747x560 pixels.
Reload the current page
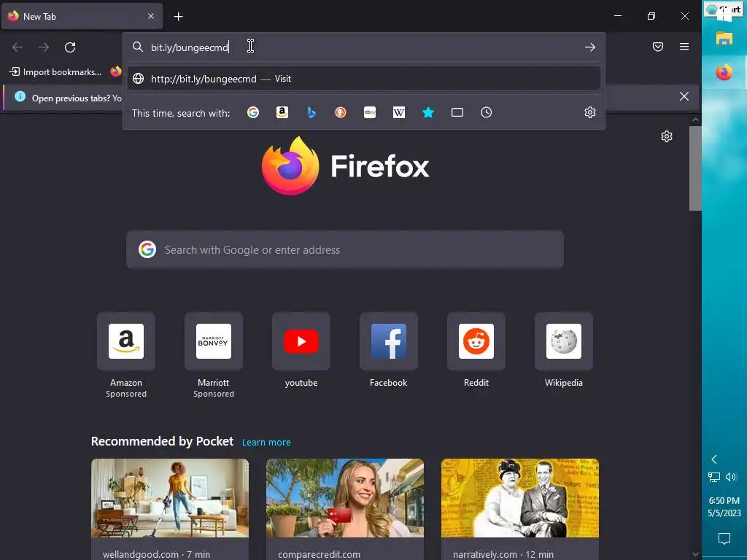tap(70, 47)
